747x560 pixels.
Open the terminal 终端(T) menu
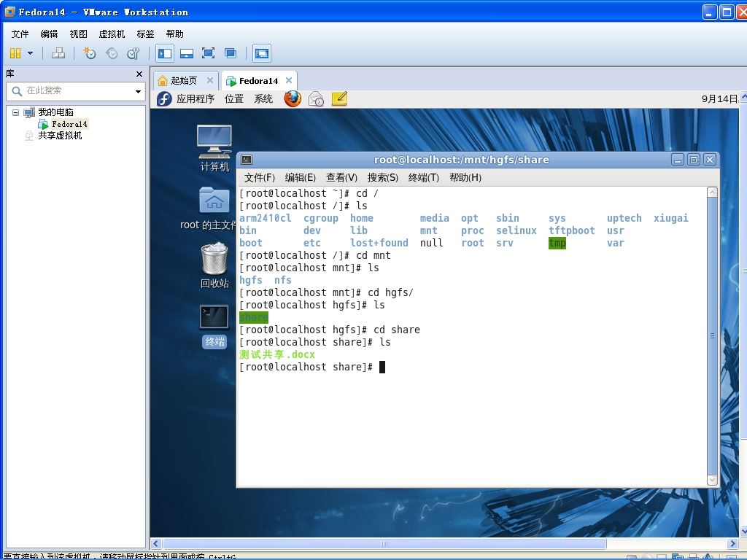[x=424, y=178]
